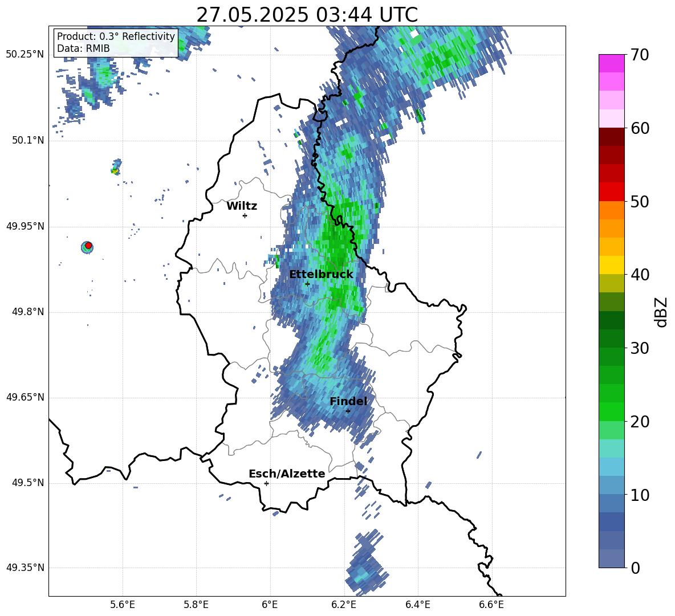Click the 5.8°E longitude tick label
Viewport: 675px width, 616px height.
tap(196, 605)
